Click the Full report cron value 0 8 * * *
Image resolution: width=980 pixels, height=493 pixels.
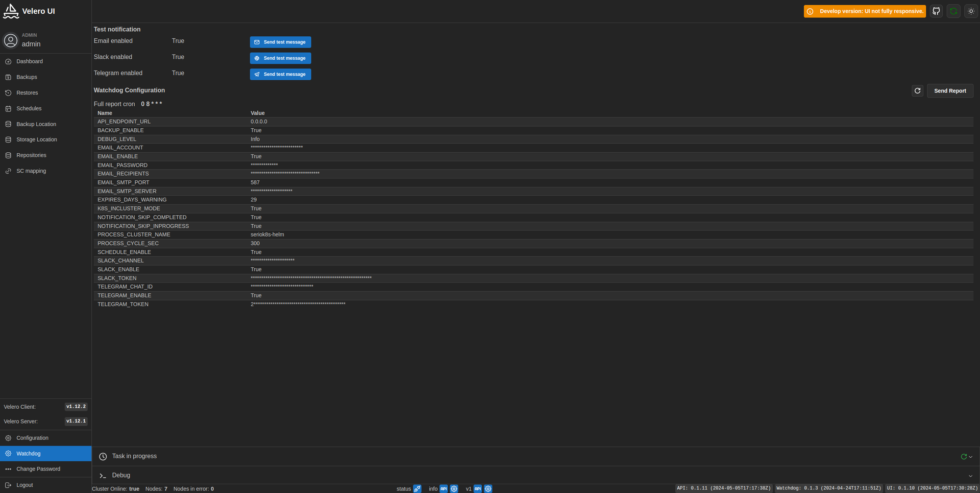(x=152, y=104)
